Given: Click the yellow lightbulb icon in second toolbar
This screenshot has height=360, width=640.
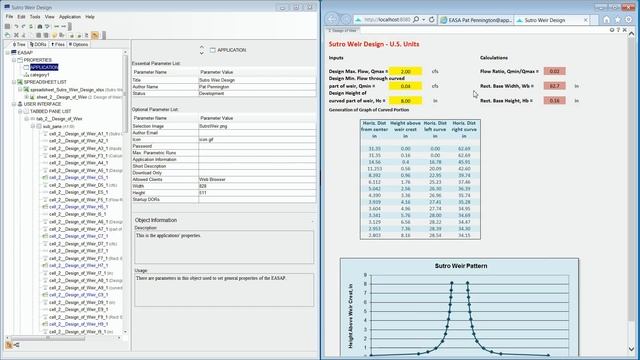Looking at the screenshot, I should click(54, 36).
